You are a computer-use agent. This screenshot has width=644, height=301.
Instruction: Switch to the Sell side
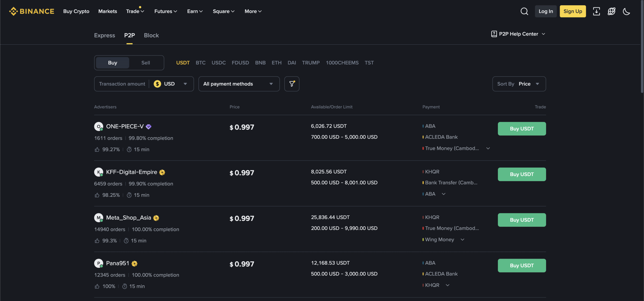(x=146, y=62)
